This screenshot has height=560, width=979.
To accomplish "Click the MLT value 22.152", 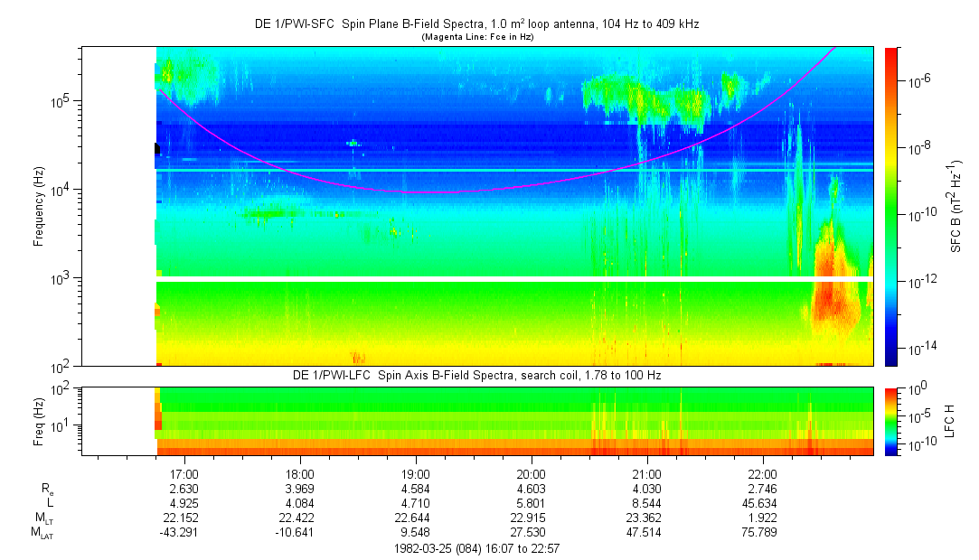I will coord(184,518).
